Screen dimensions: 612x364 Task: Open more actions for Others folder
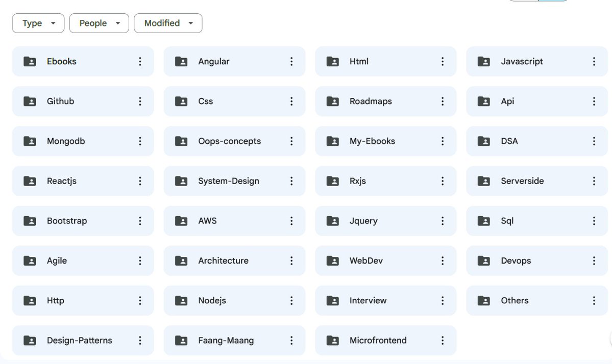[594, 300]
